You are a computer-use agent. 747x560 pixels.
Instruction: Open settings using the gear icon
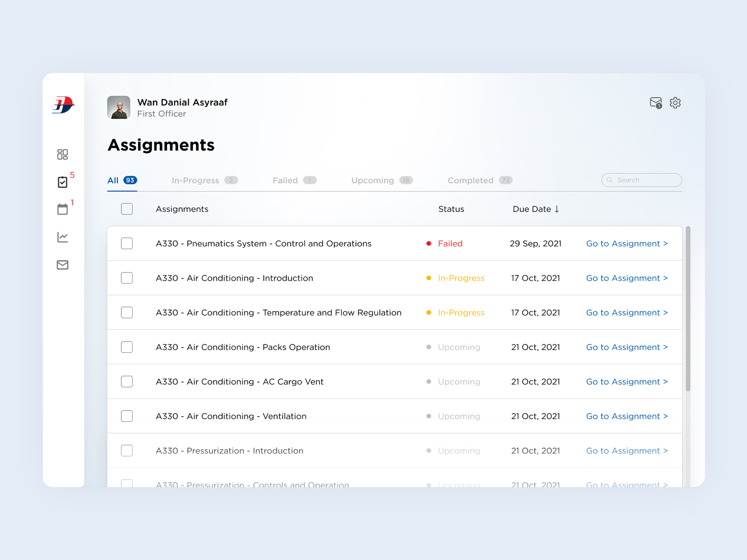(675, 103)
